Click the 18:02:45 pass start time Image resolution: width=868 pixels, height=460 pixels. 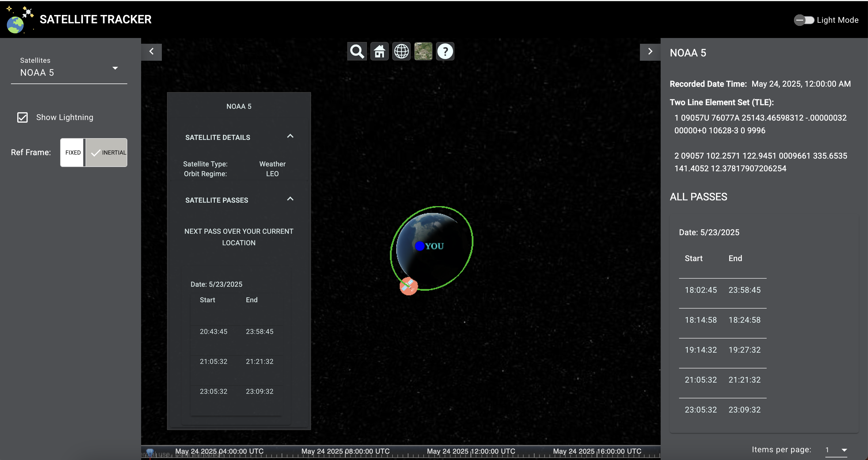[x=700, y=290]
